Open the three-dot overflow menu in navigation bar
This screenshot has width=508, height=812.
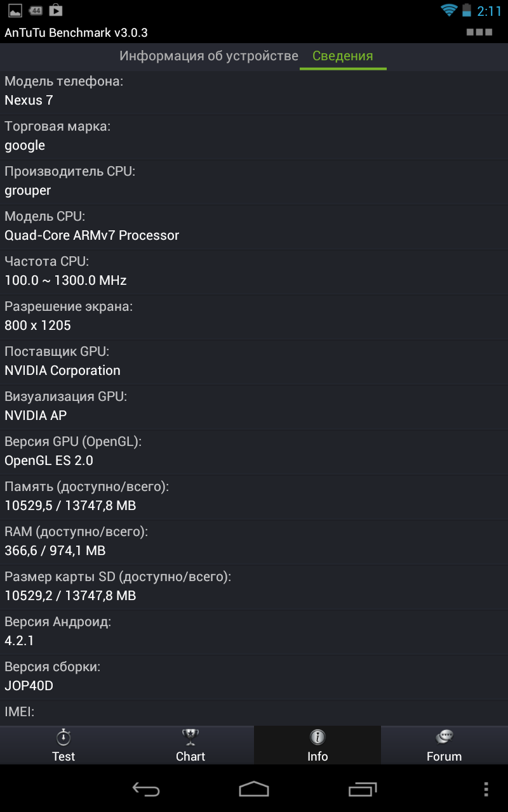[486, 789]
